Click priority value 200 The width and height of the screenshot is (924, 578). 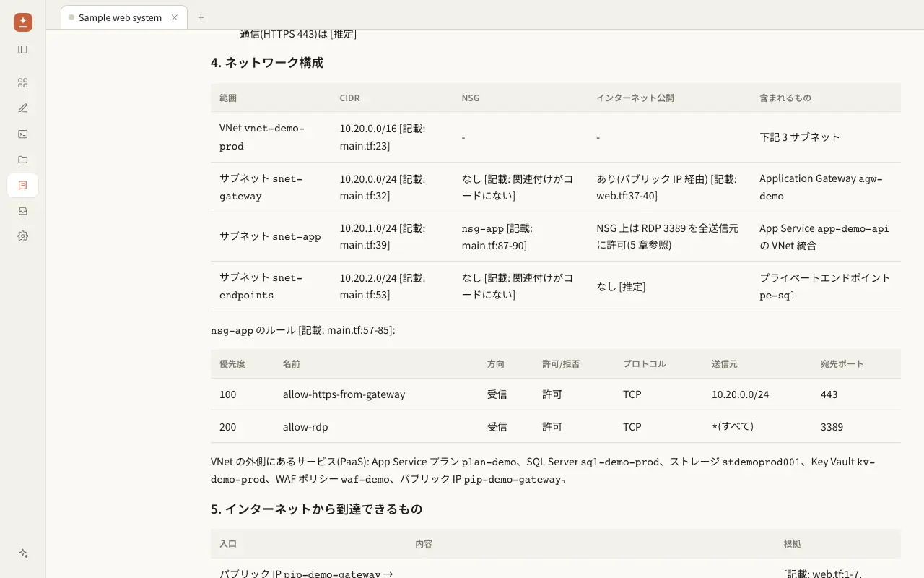point(228,427)
